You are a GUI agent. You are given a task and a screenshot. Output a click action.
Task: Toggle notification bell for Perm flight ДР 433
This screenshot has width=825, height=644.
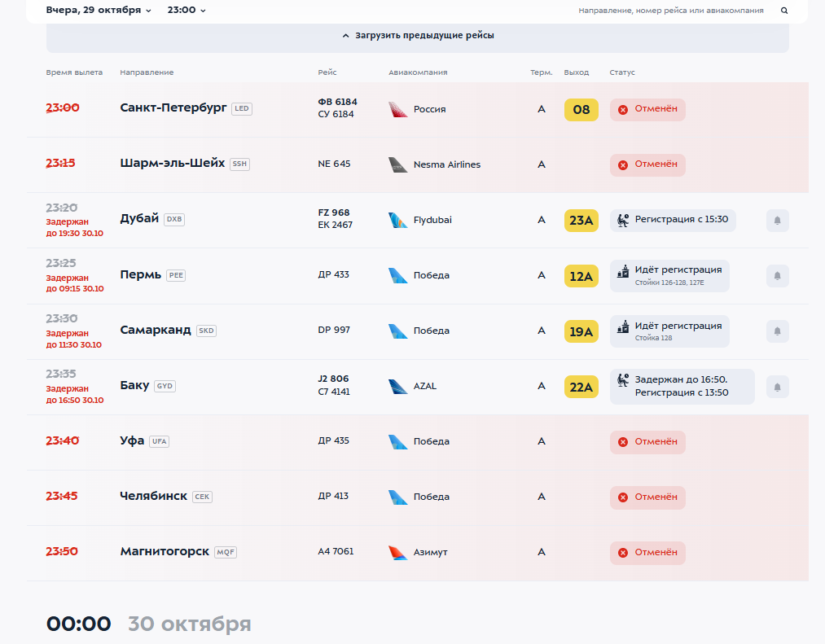(x=777, y=276)
